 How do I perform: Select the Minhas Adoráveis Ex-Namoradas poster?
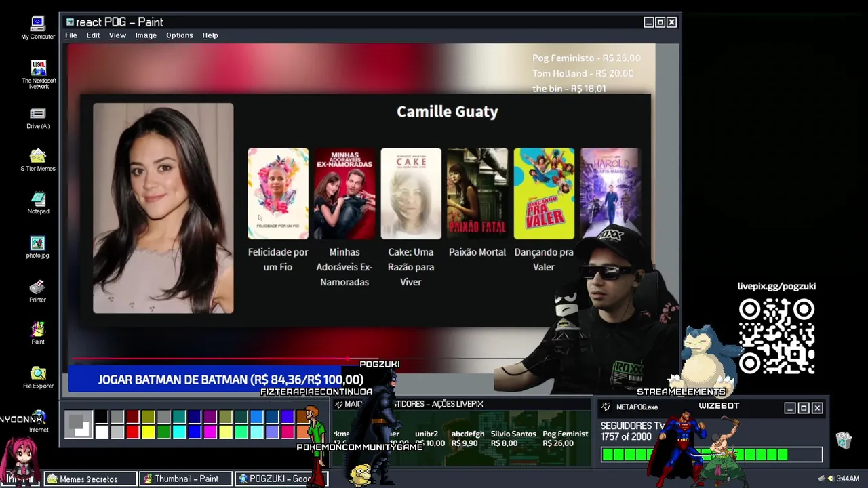pyautogui.click(x=344, y=194)
